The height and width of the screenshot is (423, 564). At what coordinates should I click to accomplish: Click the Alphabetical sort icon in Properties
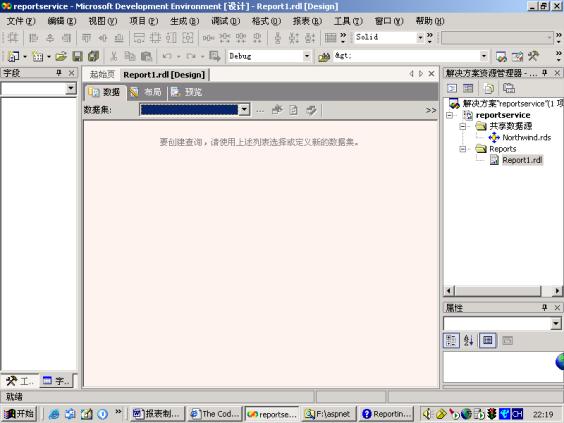click(468, 340)
